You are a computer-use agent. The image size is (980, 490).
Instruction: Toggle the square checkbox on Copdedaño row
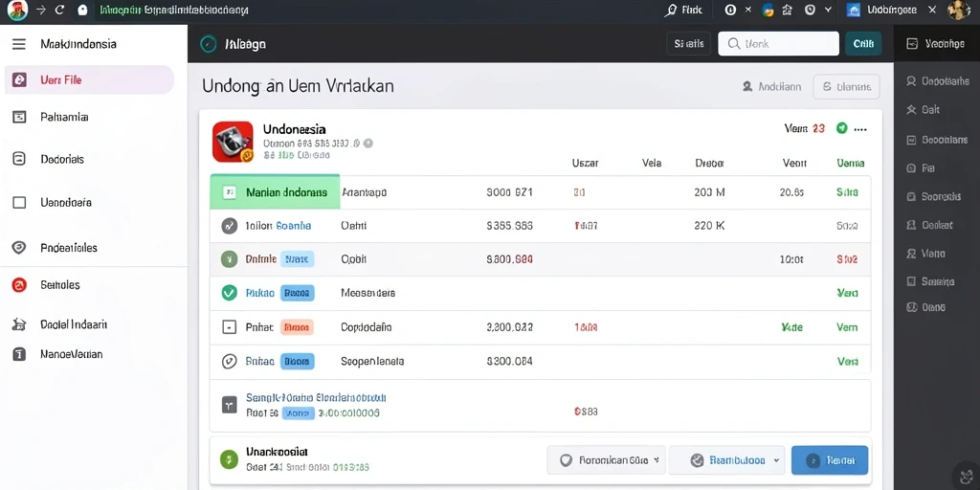[230, 327]
